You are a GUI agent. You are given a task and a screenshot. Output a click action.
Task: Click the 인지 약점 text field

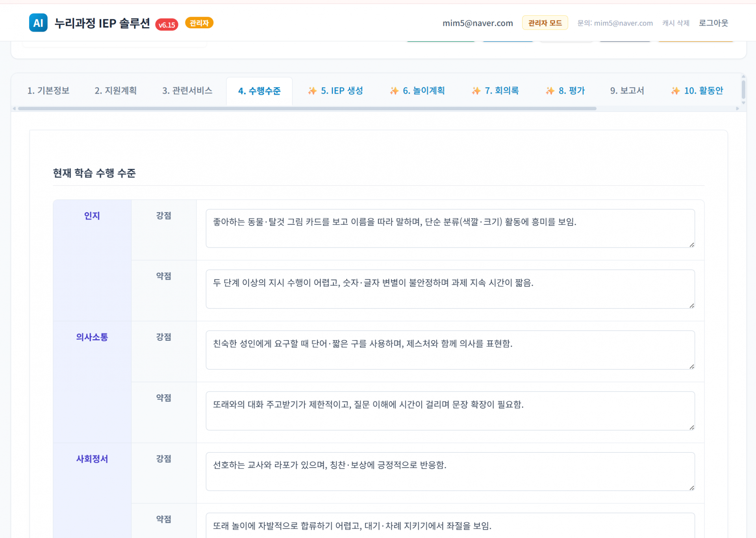(x=450, y=289)
